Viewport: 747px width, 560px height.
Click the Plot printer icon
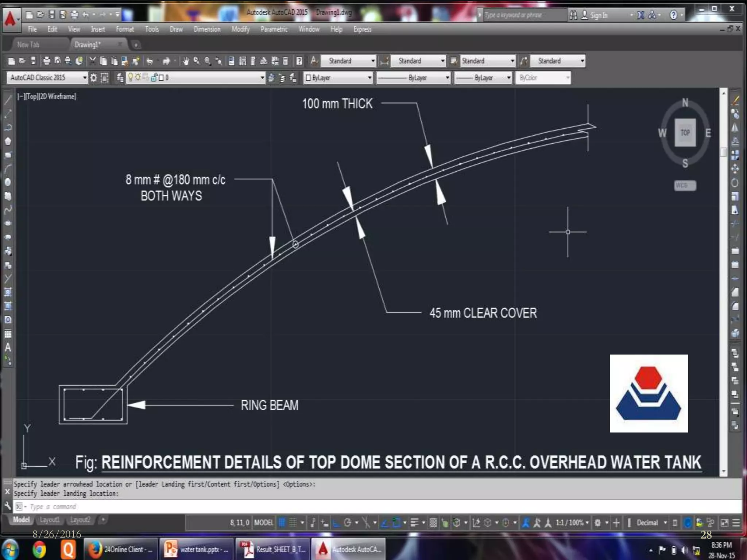46,61
